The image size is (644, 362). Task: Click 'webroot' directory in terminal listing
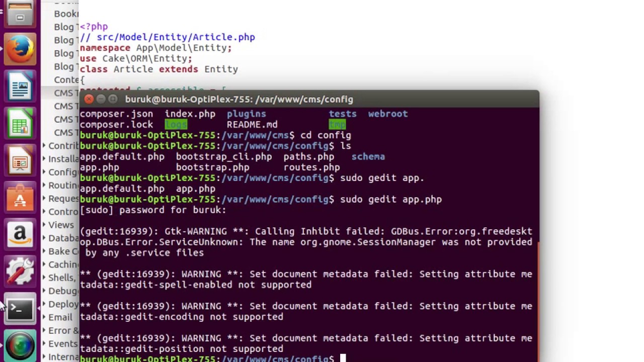point(388,114)
